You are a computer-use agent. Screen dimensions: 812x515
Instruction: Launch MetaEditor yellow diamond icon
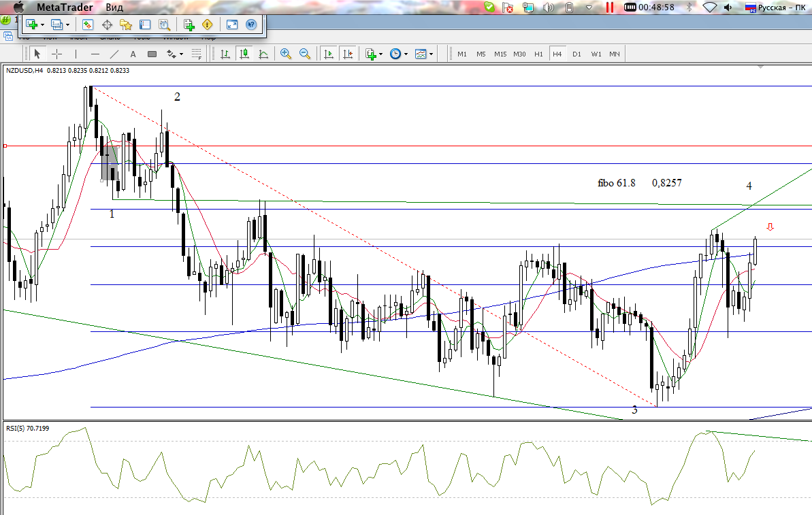coord(207,24)
